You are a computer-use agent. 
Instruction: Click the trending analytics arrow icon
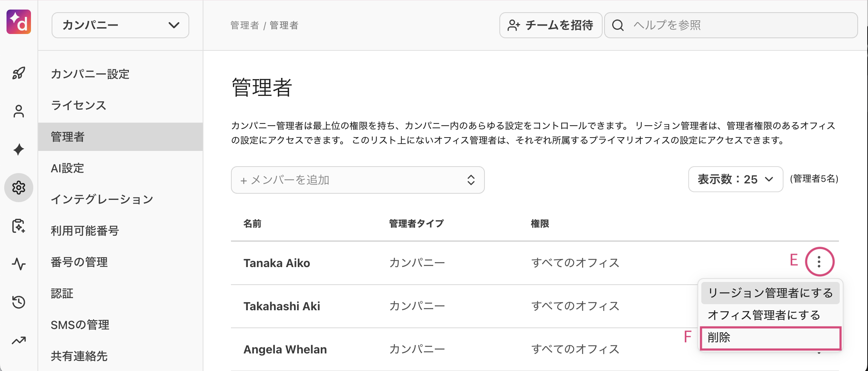(x=19, y=340)
